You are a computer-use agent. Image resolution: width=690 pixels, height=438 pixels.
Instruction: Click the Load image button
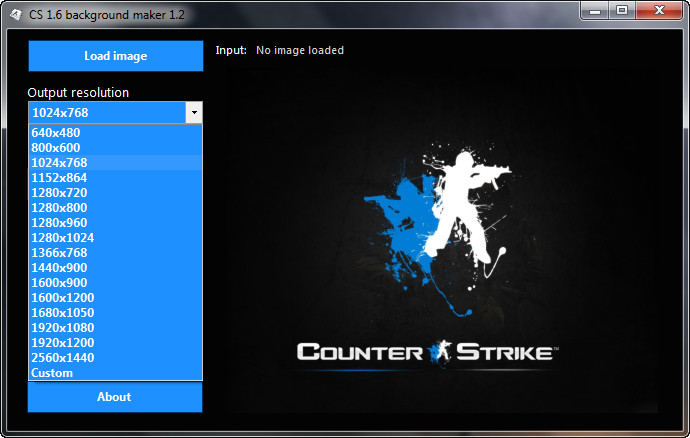[x=116, y=56]
